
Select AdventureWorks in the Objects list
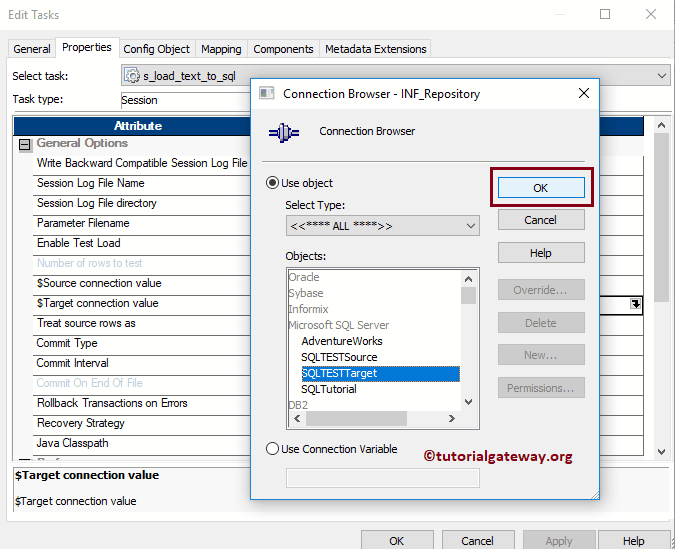pos(342,341)
